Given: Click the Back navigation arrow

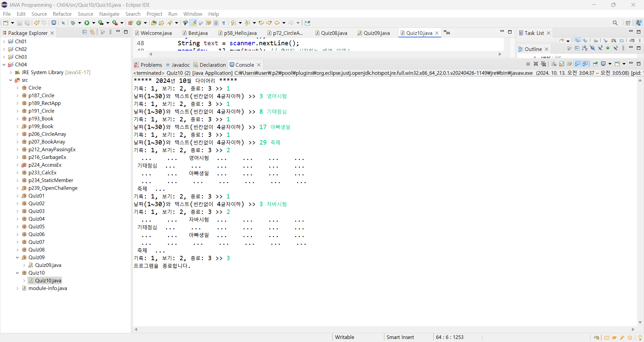Looking at the screenshot, I should [x=277, y=23].
